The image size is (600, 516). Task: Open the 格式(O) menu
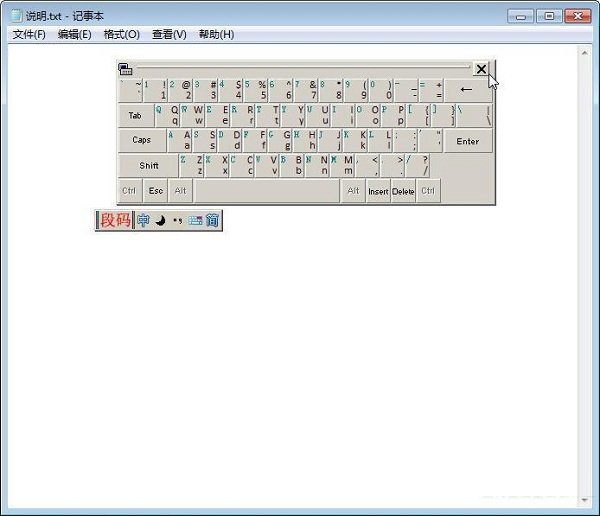click(x=121, y=34)
